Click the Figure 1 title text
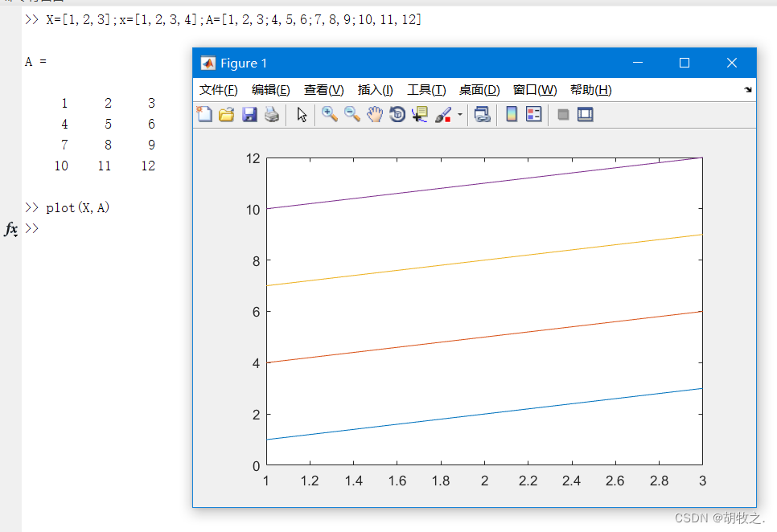This screenshot has width=777, height=532. point(244,63)
